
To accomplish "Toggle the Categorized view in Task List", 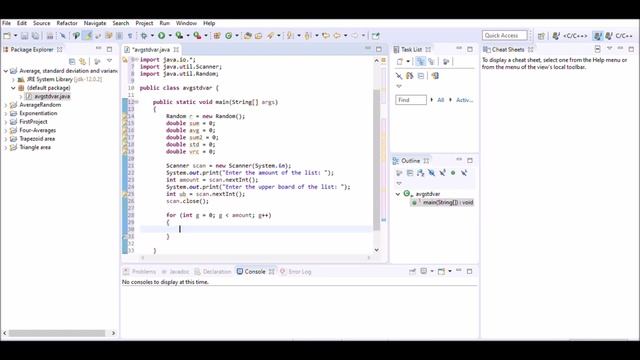I will [x=420, y=62].
